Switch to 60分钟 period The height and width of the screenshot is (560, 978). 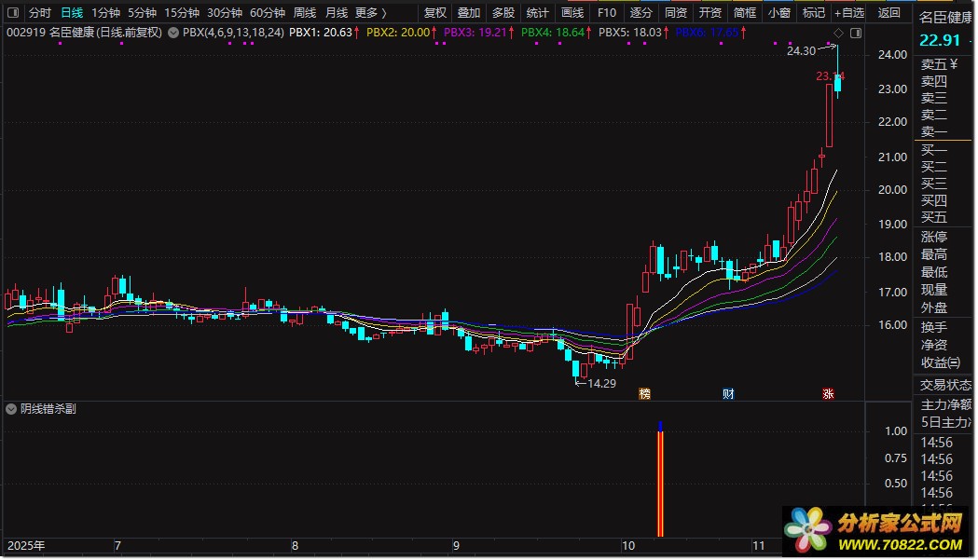point(268,12)
